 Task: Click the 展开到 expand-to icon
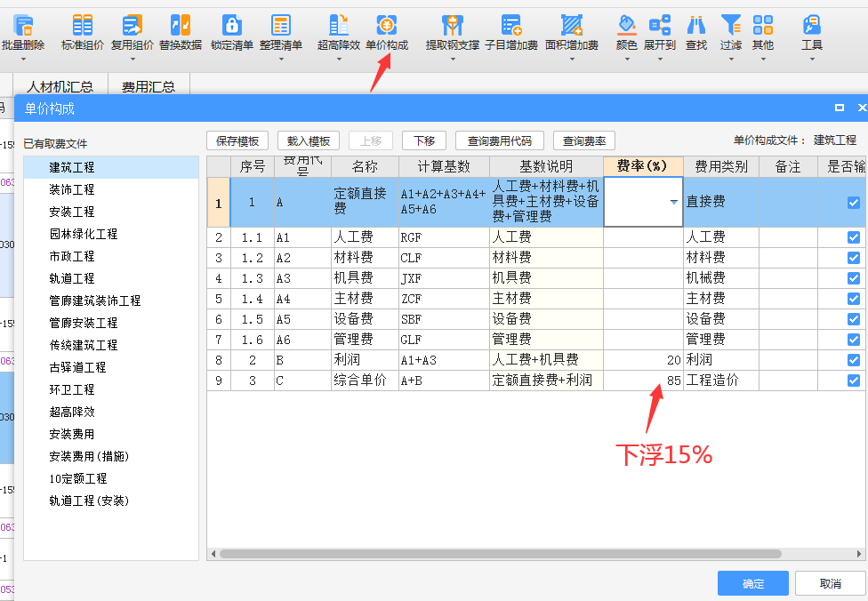[660, 26]
